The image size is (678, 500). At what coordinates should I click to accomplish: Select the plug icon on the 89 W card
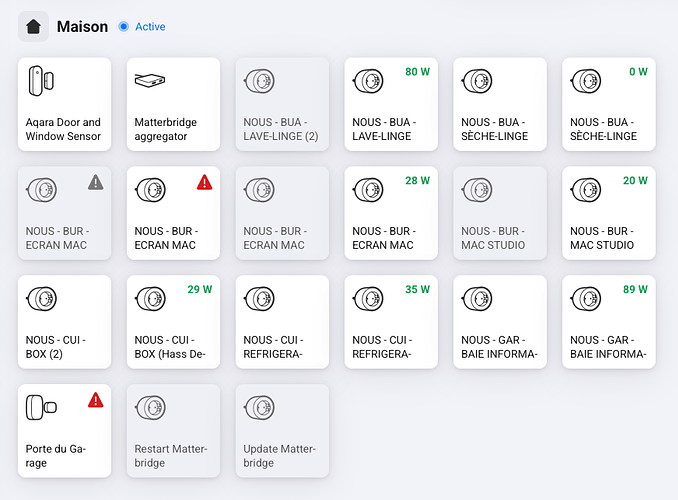coord(586,299)
